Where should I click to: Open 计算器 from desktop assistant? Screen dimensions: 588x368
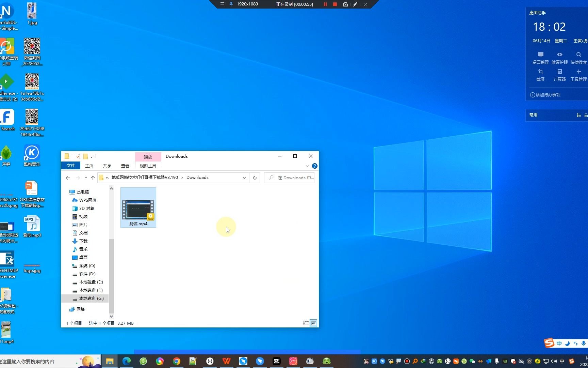coord(559,75)
